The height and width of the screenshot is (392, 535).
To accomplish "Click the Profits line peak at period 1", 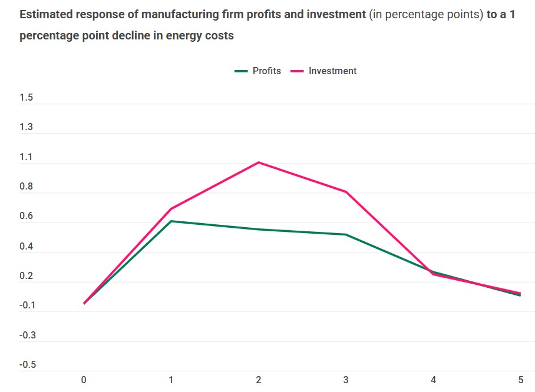I will pyautogui.click(x=171, y=221).
